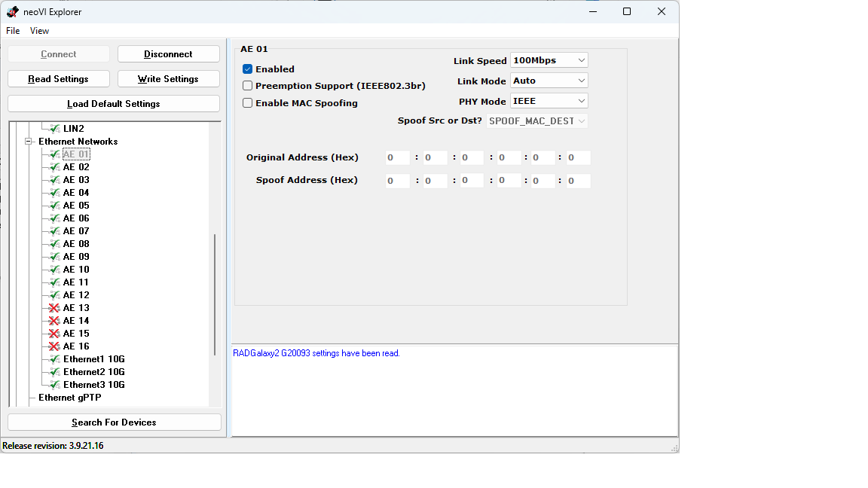Click the red X icon beside AE 13
Image resolution: width=868 pixels, height=488 pixels.
pyautogui.click(x=54, y=308)
